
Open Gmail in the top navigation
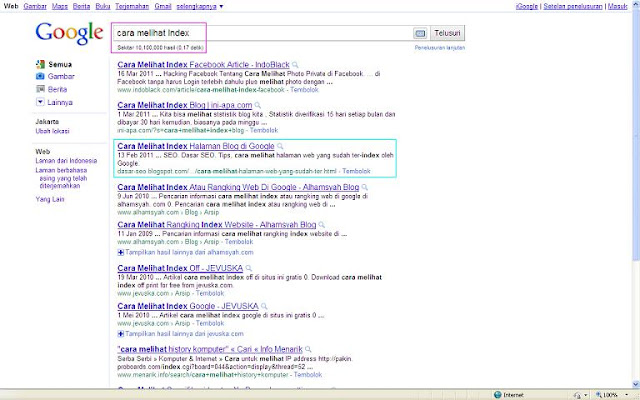(163, 7)
